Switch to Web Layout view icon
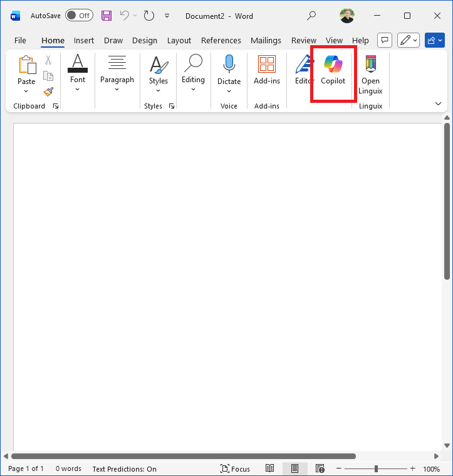The image size is (453, 476). (x=320, y=468)
